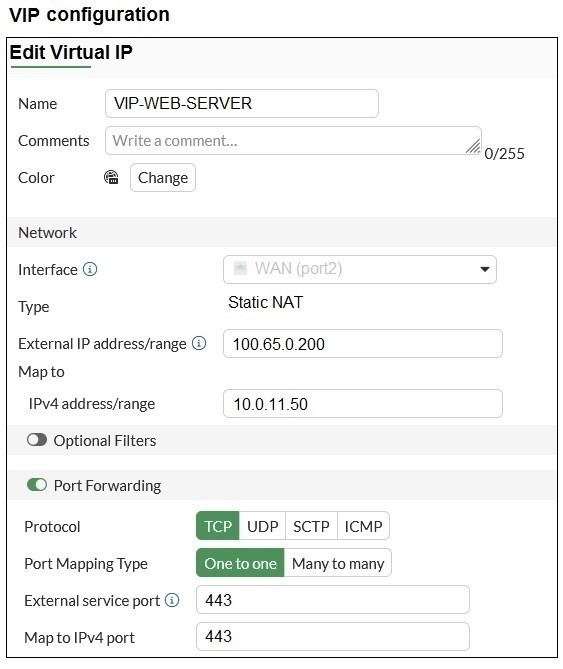Expand the WAN (port2) combo box
Screen dimensions: 563x669
[360, 269]
